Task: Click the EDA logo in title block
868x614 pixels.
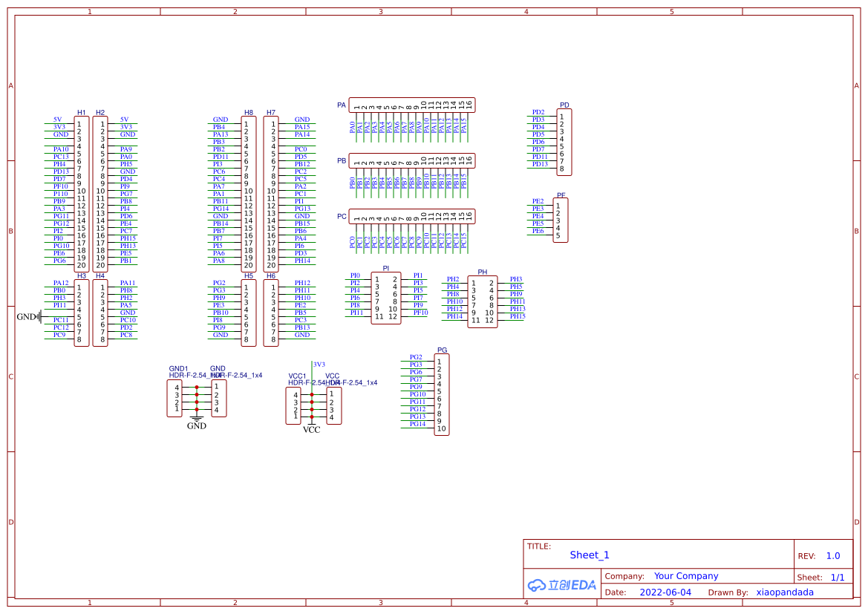Action: (562, 585)
